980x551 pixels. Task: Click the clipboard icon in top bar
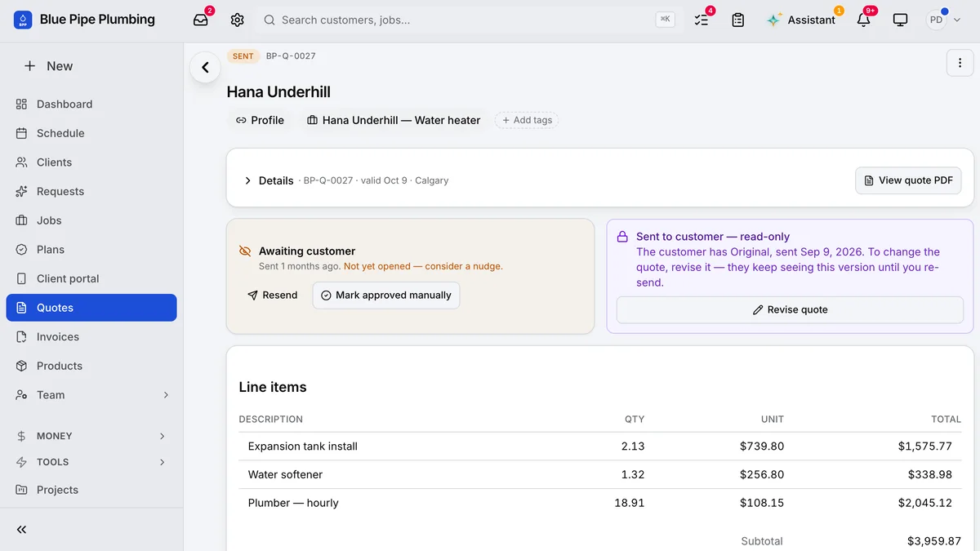tap(738, 20)
